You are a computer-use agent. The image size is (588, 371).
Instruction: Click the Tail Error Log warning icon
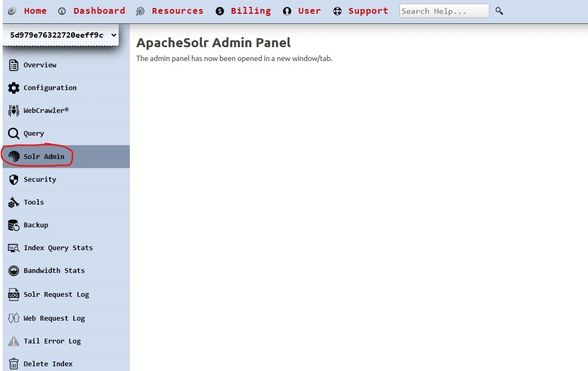pos(14,341)
